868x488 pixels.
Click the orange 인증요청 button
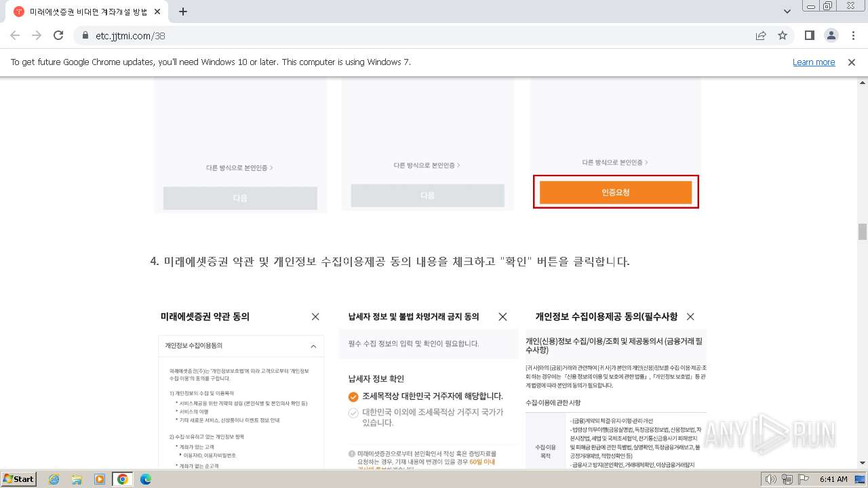pyautogui.click(x=616, y=192)
